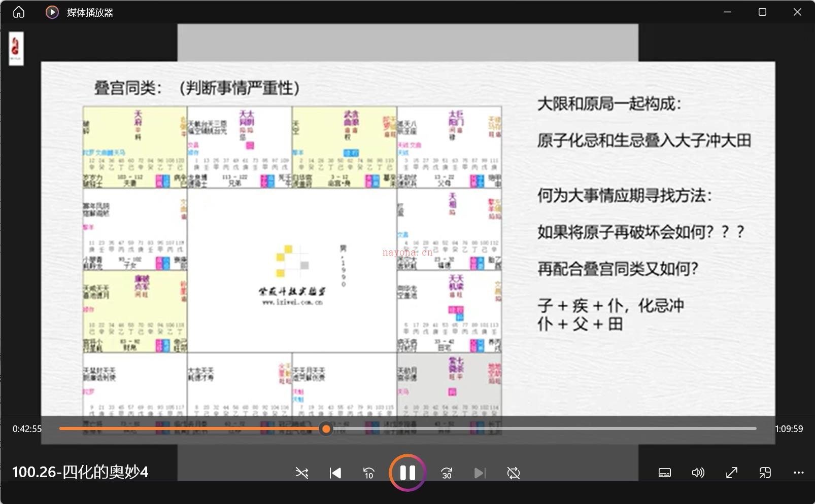Viewport: 815px width, 504px height.
Task: Toggle shuffle playback
Action: 302,473
